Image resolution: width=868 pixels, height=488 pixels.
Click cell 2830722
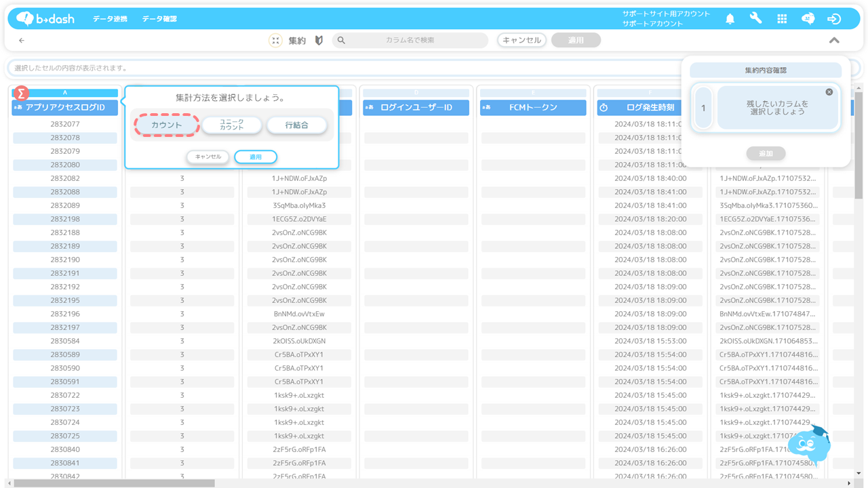pos(65,395)
